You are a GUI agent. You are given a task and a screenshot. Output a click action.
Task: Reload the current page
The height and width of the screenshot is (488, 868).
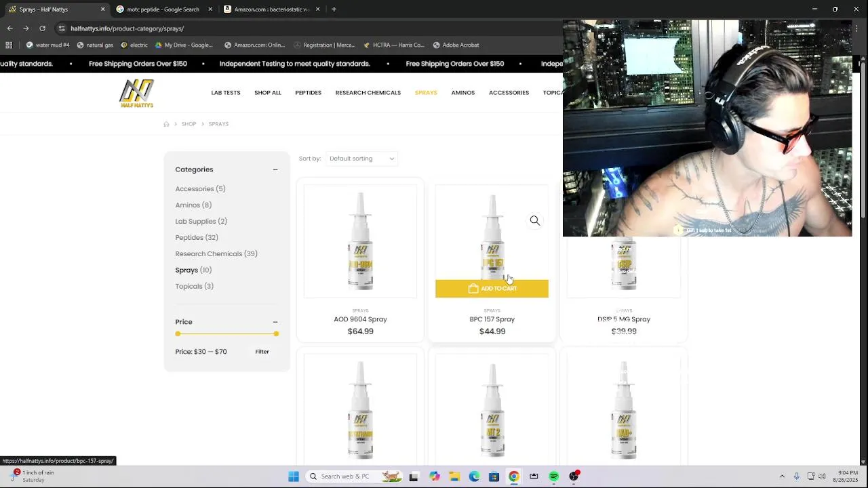[42, 28]
